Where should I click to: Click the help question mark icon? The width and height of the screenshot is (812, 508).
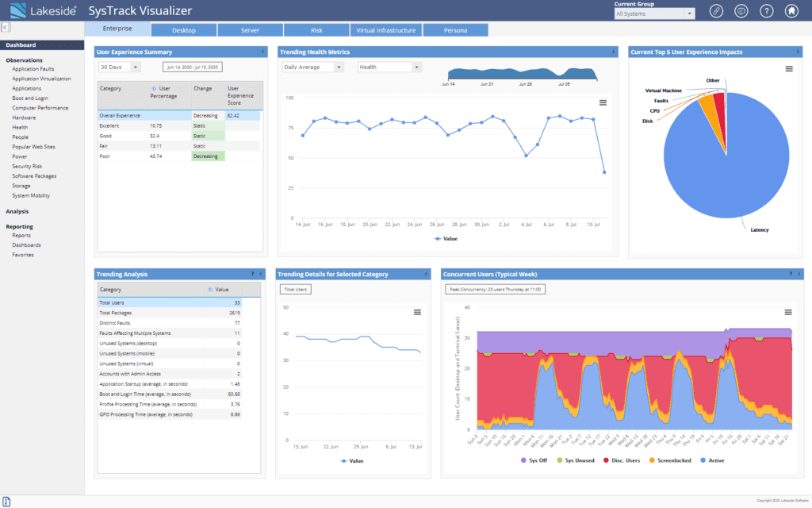[x=766, y=11]
